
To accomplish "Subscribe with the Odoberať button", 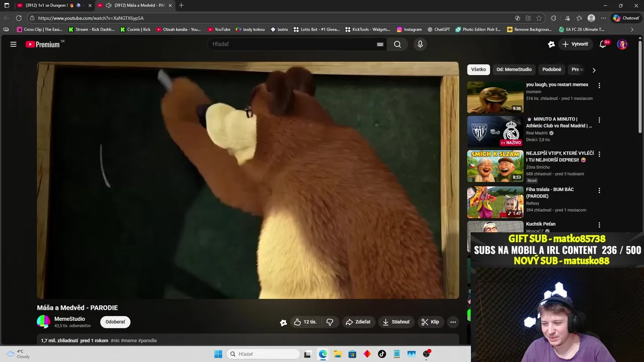I will [115, 322].
